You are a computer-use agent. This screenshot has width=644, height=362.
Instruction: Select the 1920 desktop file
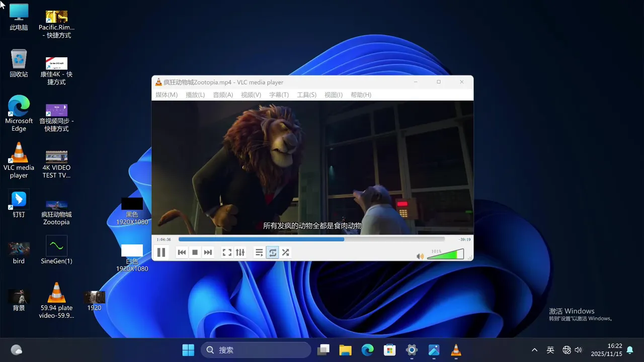coord(94,301)
